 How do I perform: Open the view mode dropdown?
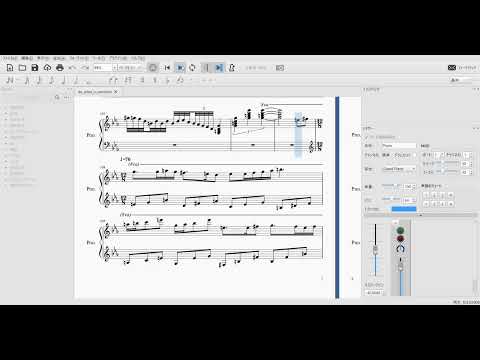point(131,68)
